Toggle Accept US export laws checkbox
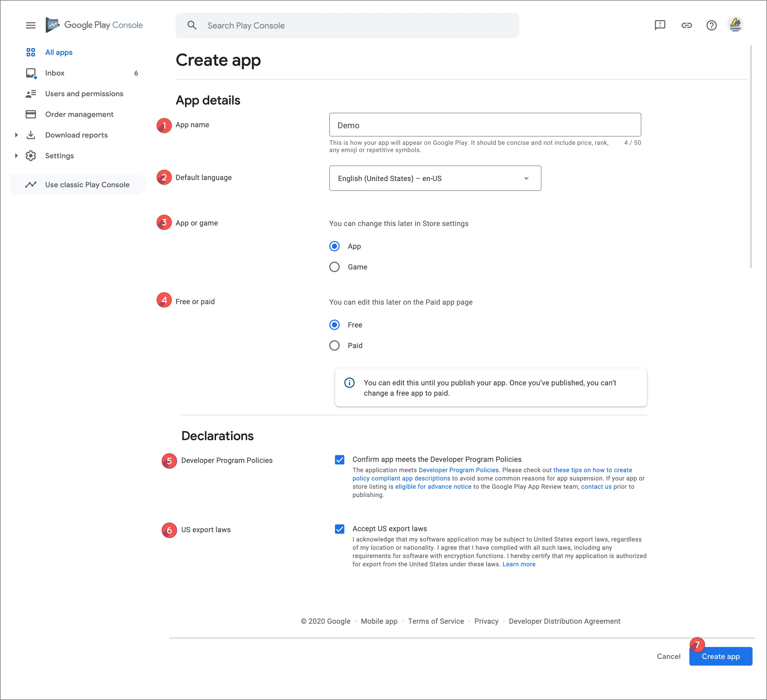The width and height of the screenshot is (767, 700). pos(340,529)
